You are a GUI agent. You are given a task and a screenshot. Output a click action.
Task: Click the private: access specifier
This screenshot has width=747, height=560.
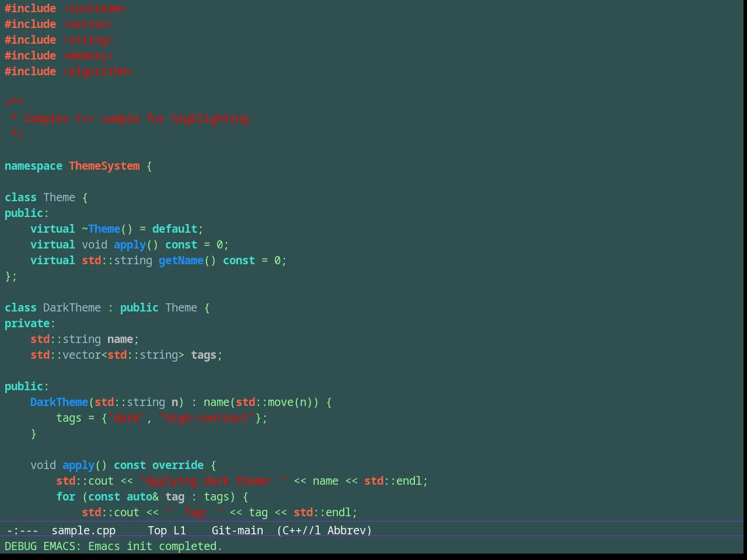30,323
